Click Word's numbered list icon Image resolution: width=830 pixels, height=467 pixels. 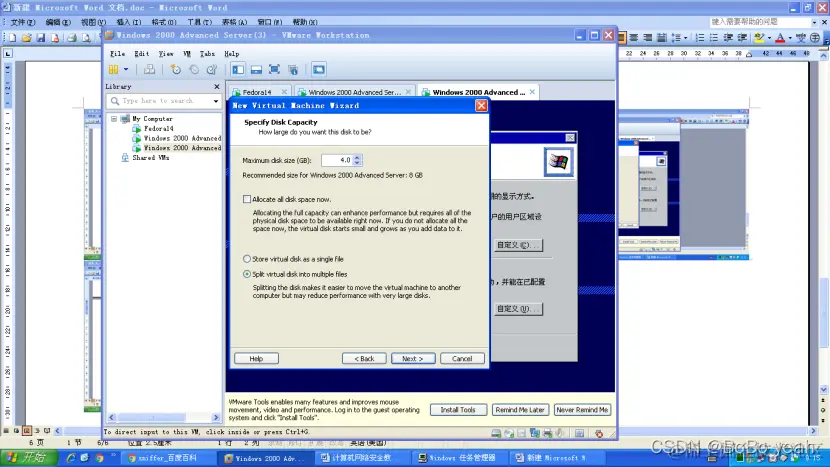700,38
